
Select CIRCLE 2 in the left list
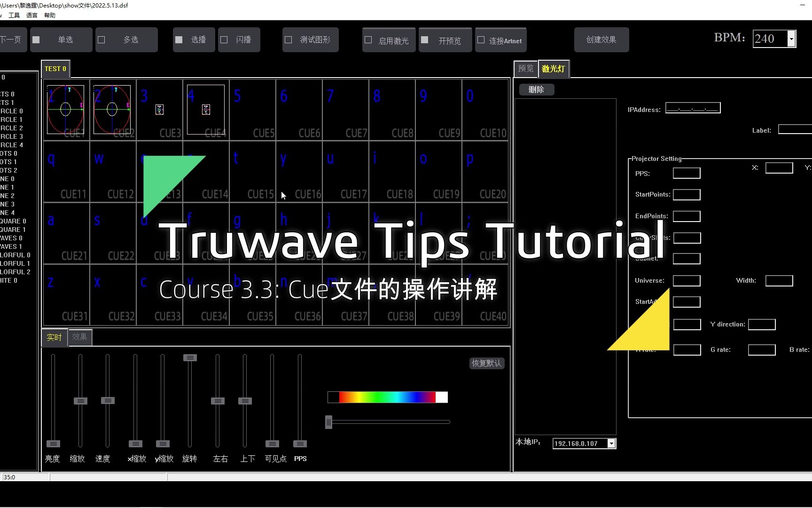(x=12, y=128)
